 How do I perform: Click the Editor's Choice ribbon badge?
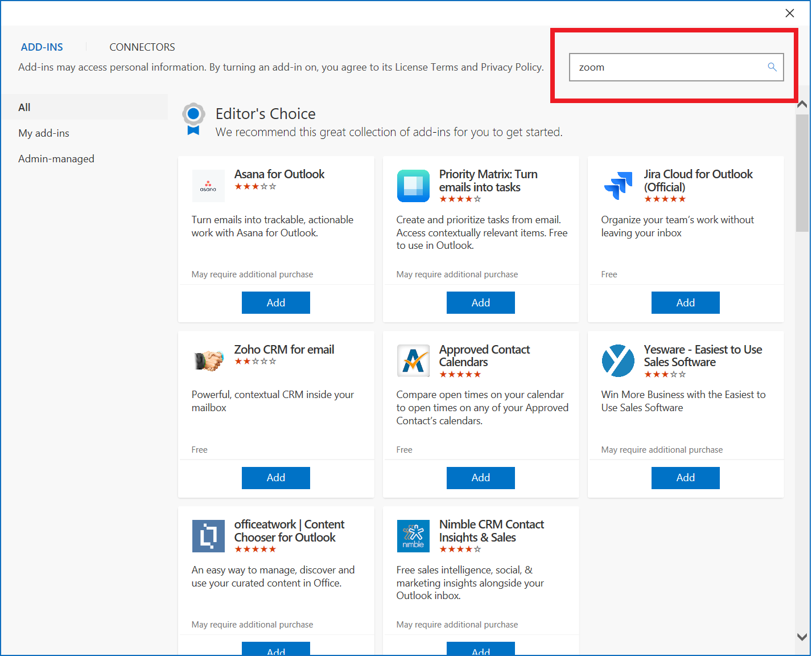[193, 119]
